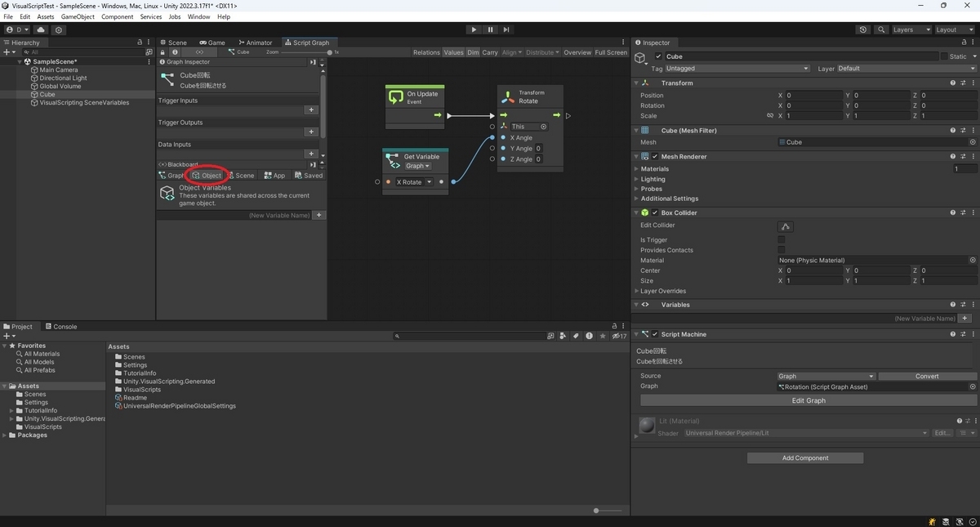Add a Trigger Output with plus button

[x=310, y=132]
